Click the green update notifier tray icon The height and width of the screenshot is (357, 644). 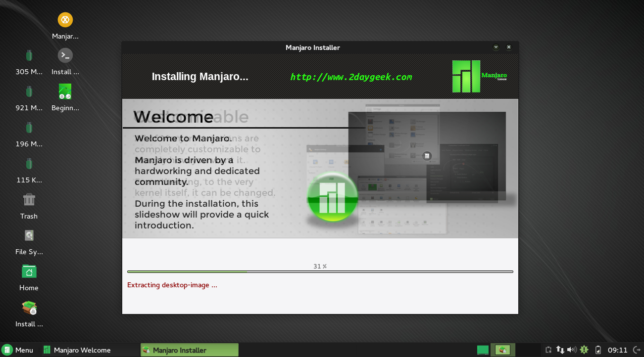(584, 350)
